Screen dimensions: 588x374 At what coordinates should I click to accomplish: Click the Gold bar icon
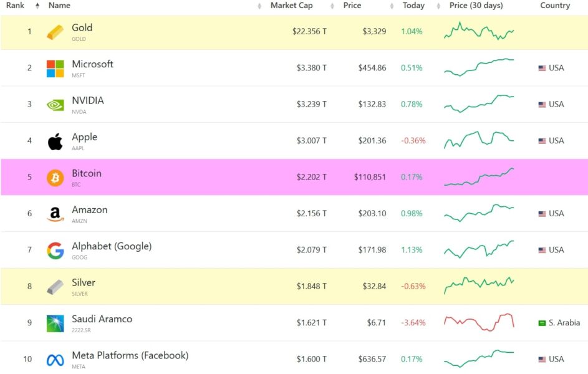tap(55, 32)
